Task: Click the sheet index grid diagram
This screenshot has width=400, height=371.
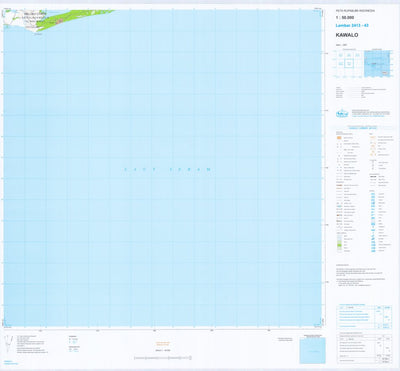Action: pos(349,64)
